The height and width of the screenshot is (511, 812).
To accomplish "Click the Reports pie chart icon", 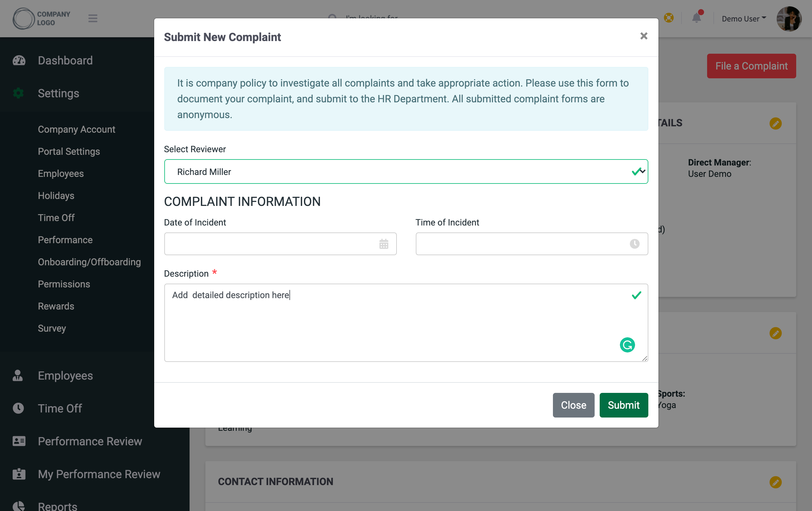I will (19, 507).
